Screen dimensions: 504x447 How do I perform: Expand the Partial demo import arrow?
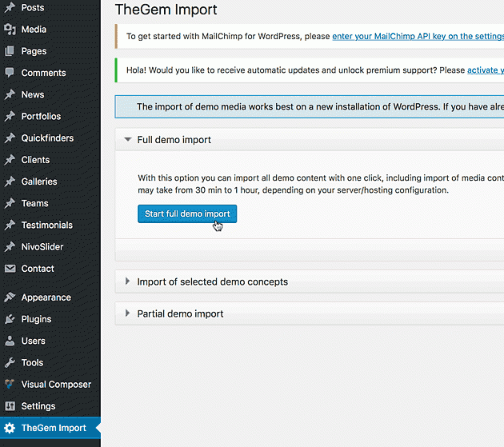tap(128, 313)
